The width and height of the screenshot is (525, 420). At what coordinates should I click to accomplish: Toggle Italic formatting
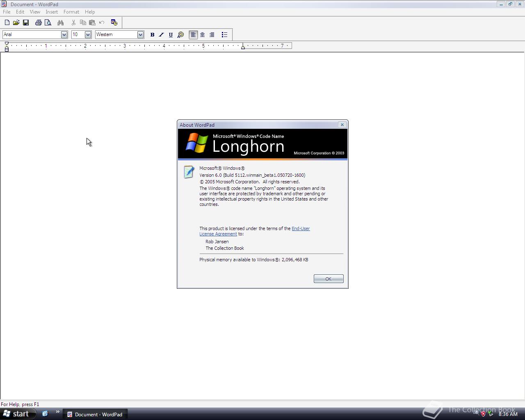(161, 35)
